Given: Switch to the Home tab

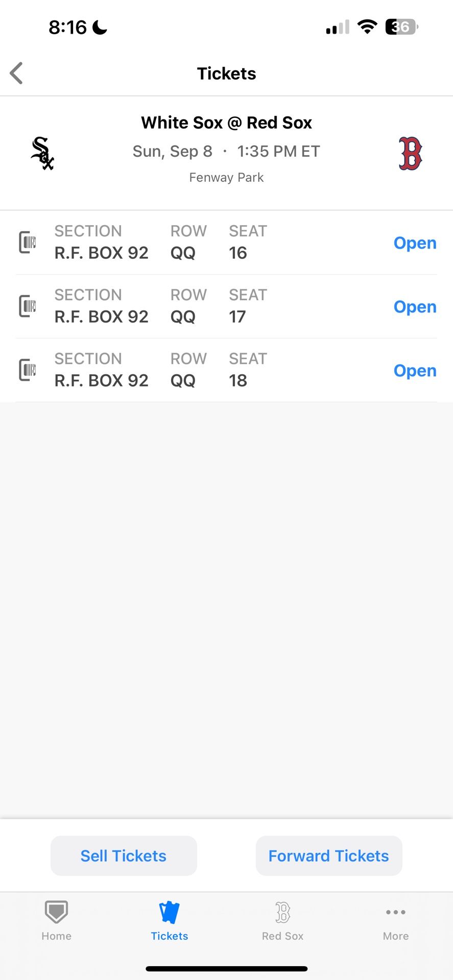Looking at the screenshot, I should tap(57, 921).
